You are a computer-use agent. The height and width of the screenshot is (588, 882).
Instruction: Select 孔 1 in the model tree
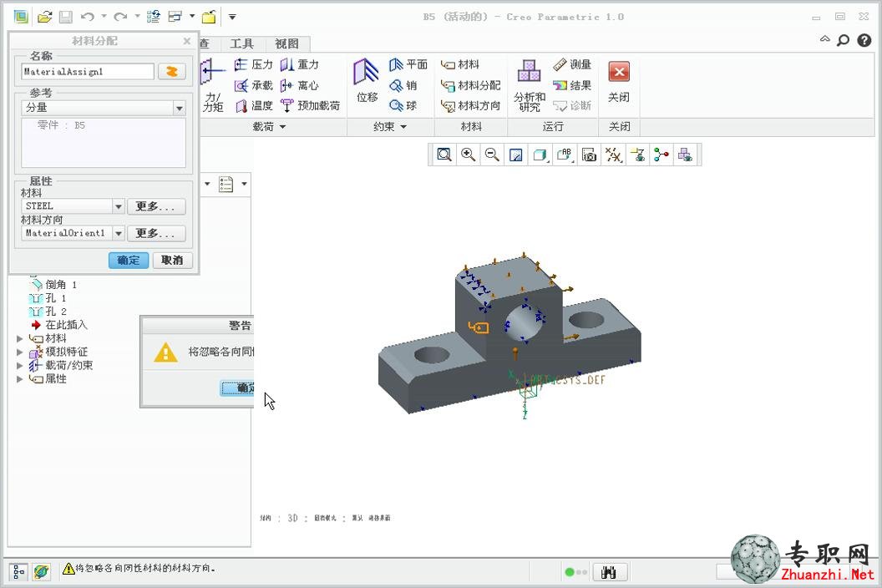click(48, 298)
